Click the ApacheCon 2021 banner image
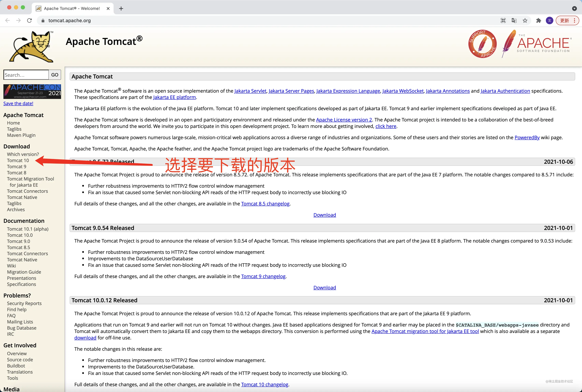This screenshot has height=392, width=582. click(32, 91)
